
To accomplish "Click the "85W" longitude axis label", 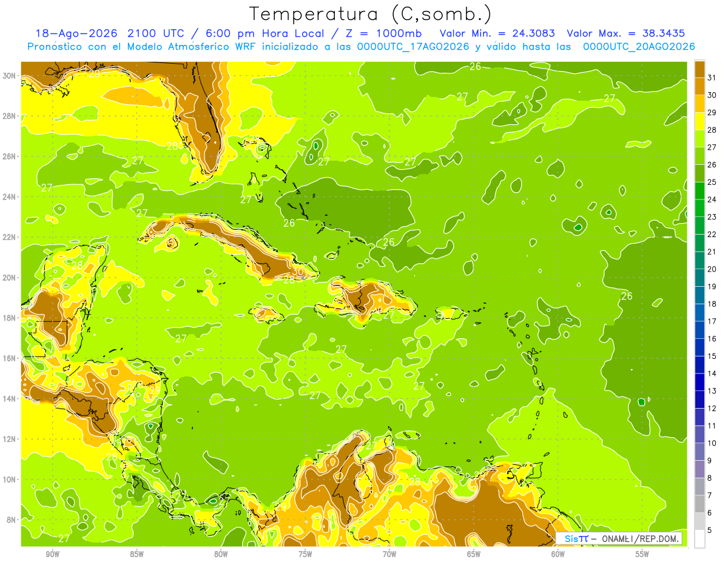I will point(136,554).
